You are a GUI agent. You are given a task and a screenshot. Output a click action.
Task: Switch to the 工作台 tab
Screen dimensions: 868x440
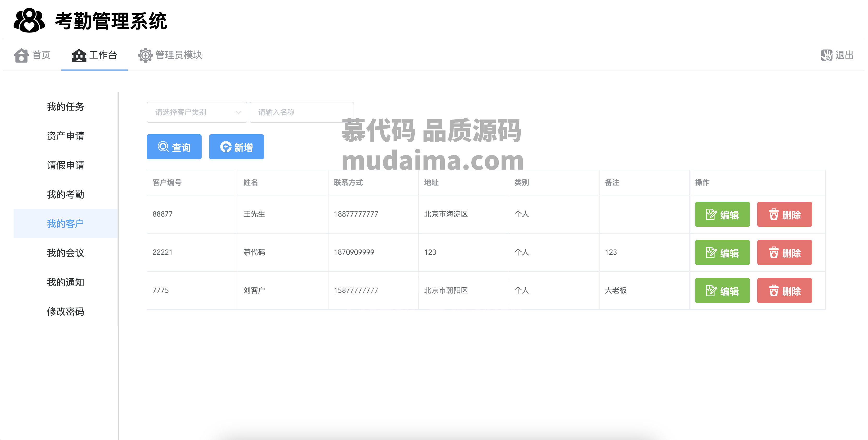[x=94, y=55]
